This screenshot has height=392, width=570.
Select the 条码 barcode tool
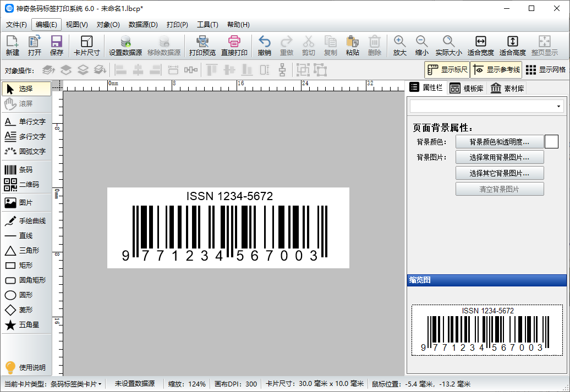pos(26,170)
